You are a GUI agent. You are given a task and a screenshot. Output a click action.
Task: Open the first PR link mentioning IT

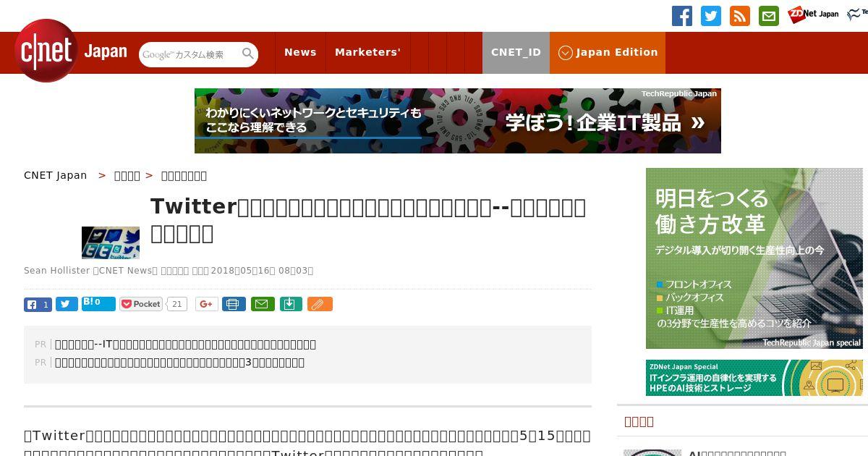pyautogui.click(x=185, y=345)
